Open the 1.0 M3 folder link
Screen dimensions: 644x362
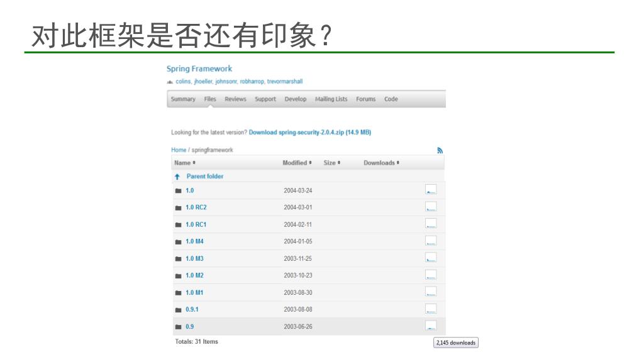click(194, 259)
